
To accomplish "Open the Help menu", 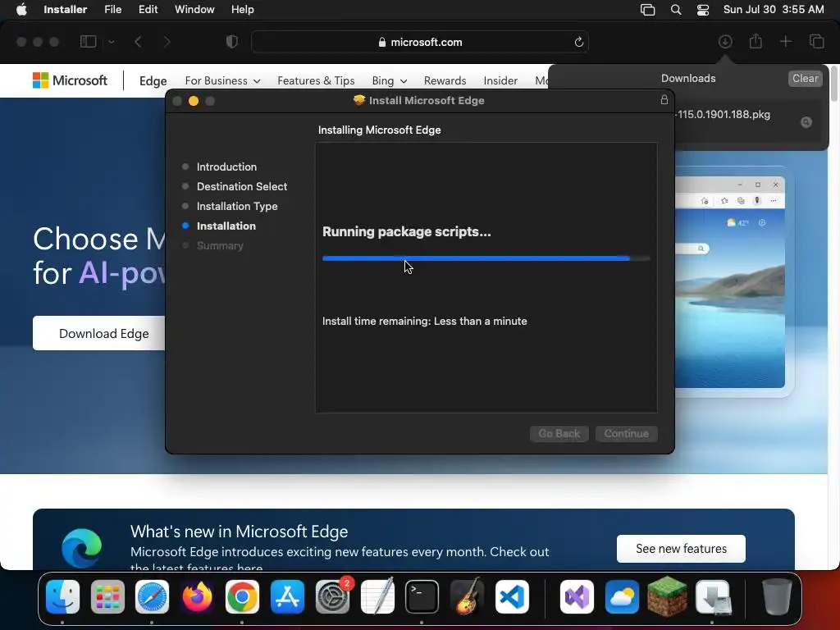I will 243,10.
